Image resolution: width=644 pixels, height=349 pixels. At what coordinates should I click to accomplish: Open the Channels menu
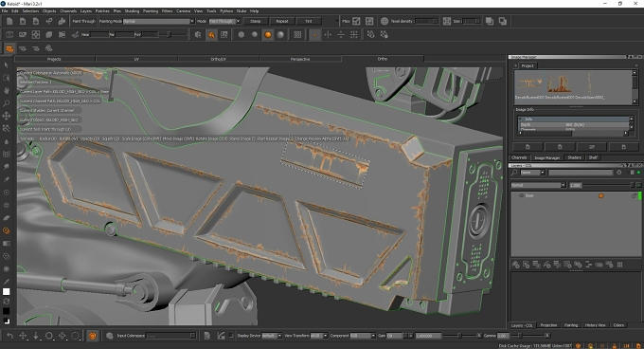(x=68, y=10)
